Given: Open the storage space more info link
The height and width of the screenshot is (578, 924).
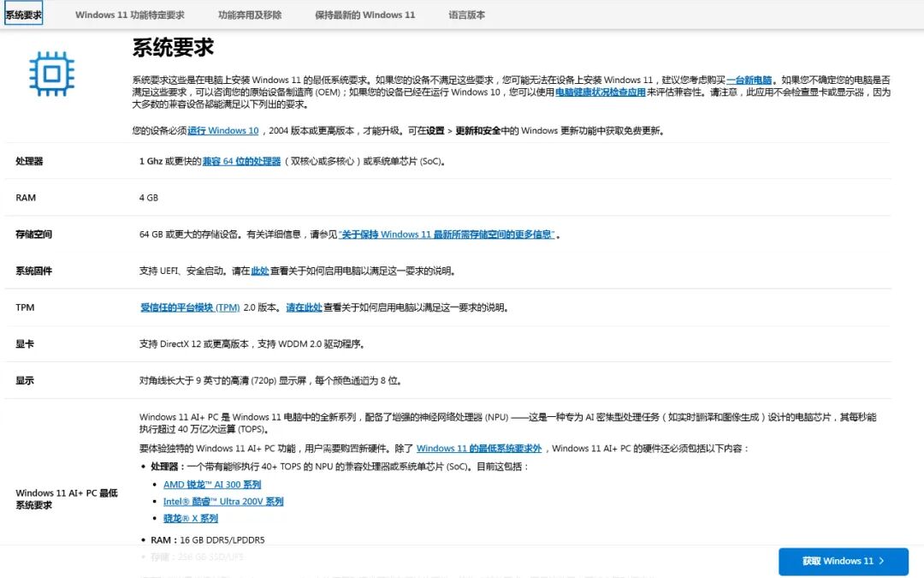Looking at the screenshot, I should click(x=447, y=234).
